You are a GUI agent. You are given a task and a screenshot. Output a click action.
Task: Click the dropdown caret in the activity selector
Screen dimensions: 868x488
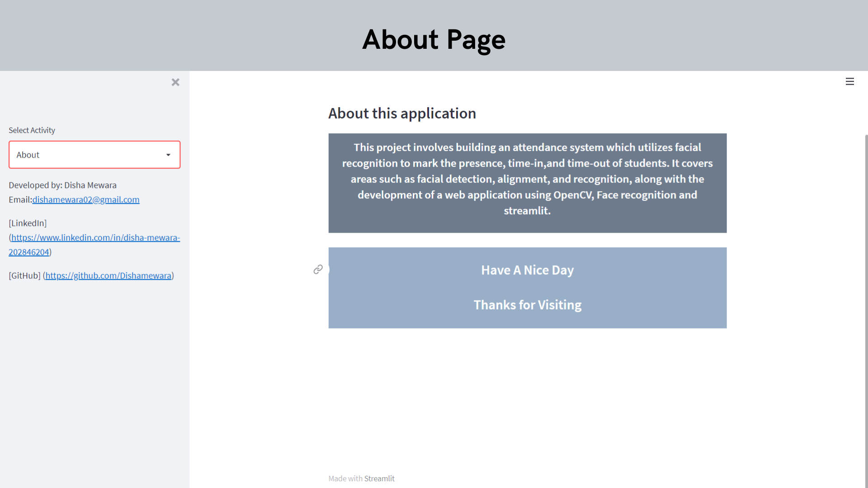[x=169, y=155]
